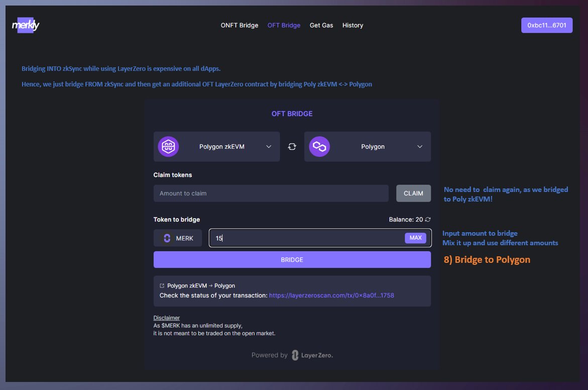Click the MAX amount button
The image size is (588, 390).
415,238
